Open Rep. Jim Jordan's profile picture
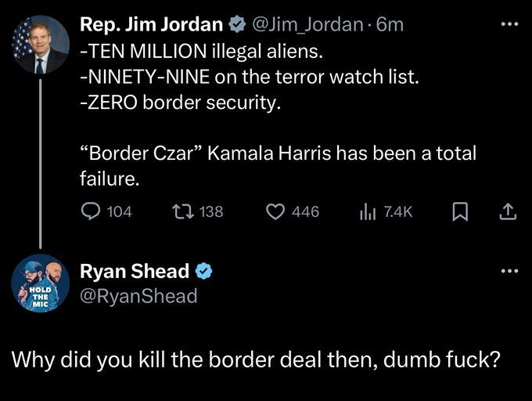This screenshot has height=401, width=532. tap(40, 45)
